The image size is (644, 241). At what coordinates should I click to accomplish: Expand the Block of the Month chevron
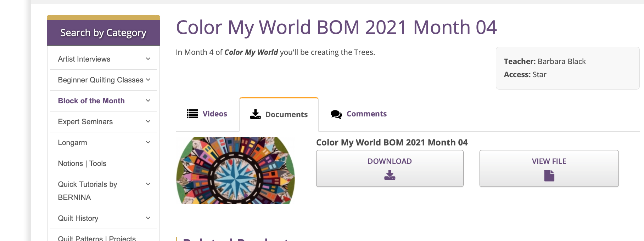click(x=148, y=101)
